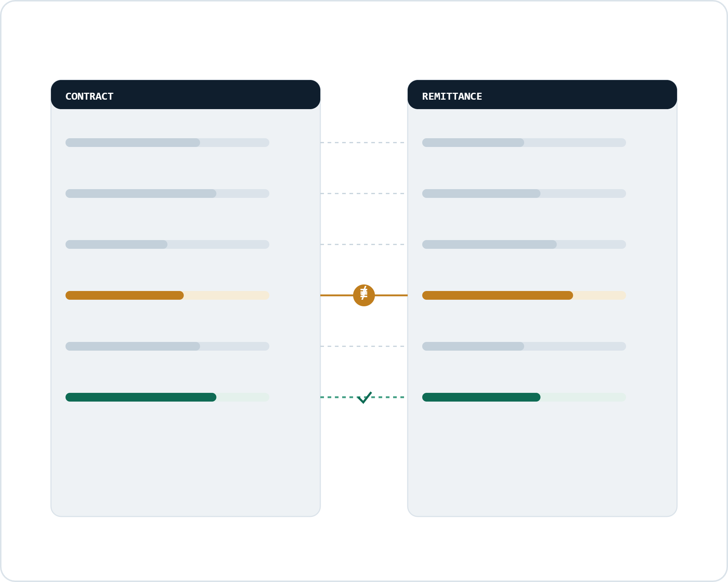Click the green bar in Remittance panel

481,397
